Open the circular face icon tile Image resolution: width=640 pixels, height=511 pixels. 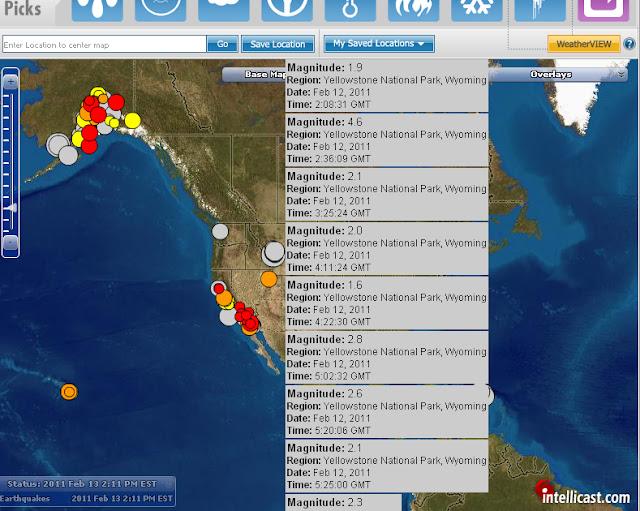point(160,10)
